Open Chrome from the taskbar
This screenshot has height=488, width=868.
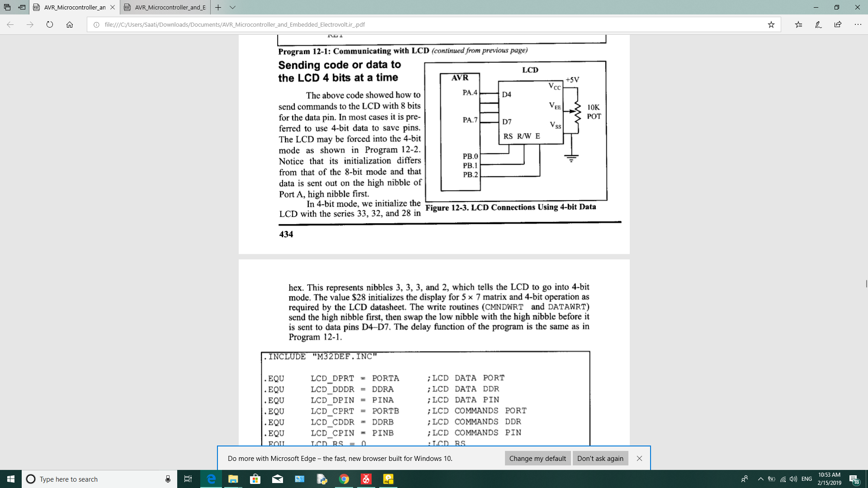click(x=344, y=479)
